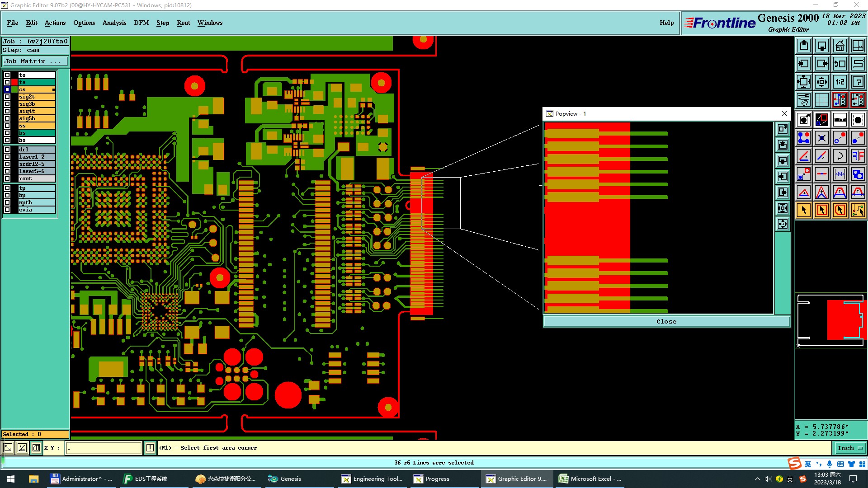This screenshot has width=868, height=488.
Task: Select the mirror feature tool icon
Action: point(858,156)
